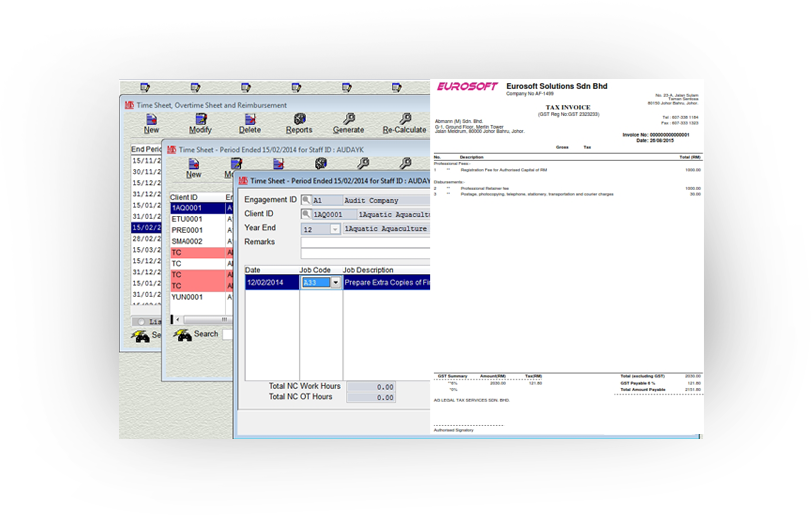Click the Audit Company engagement description field
Screen dimensions: 811x515
(386, 200)
